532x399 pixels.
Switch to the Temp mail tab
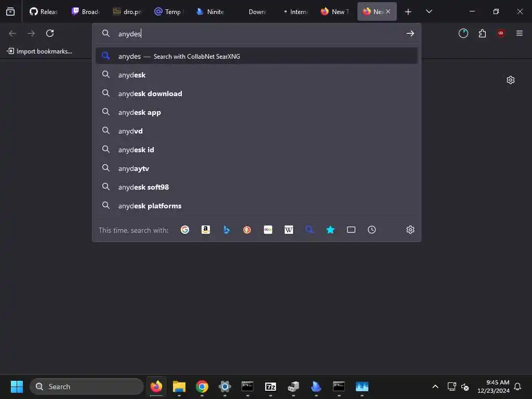169,11
